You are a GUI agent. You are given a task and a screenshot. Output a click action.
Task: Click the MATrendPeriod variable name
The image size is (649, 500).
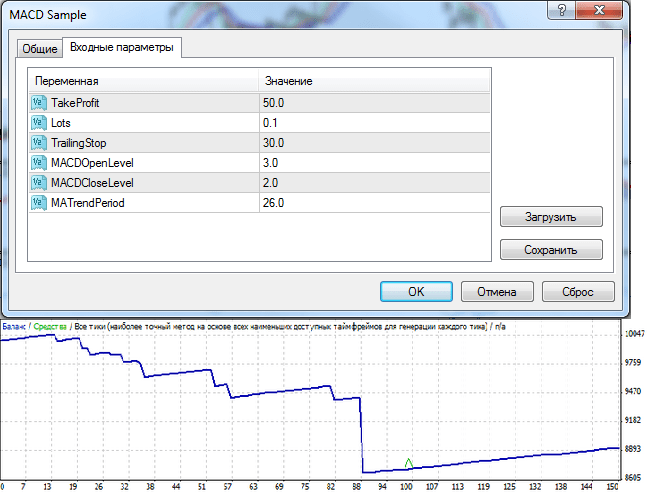(x=88, y=203)
